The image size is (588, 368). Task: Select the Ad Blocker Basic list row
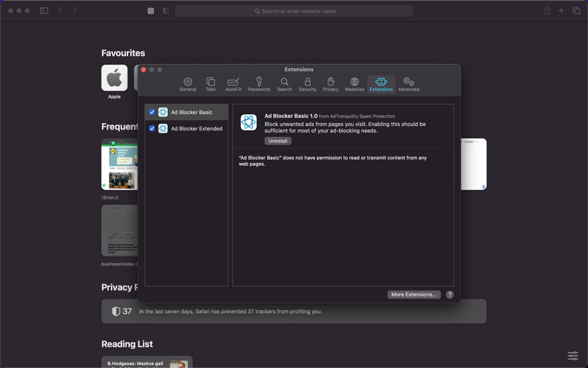pyautogui.click(x=186, y=112)
